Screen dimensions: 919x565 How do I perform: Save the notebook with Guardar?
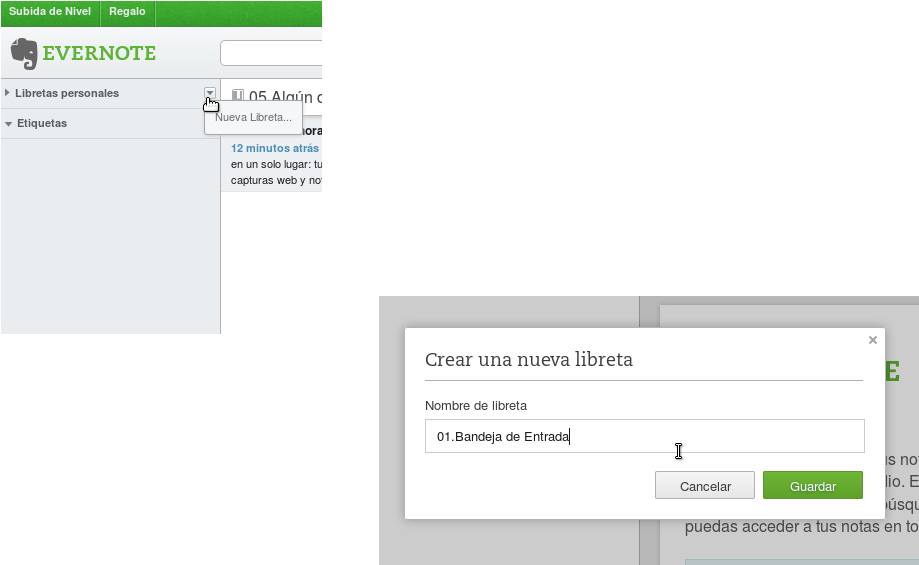[x=813, y=485]
